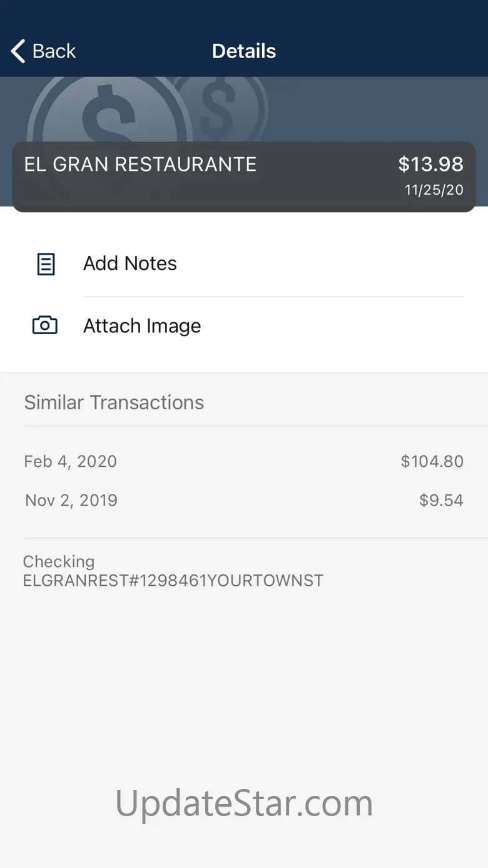Screen dimensions: 488x868
Task: Click the Add Notes document icon
Action: 46,264
